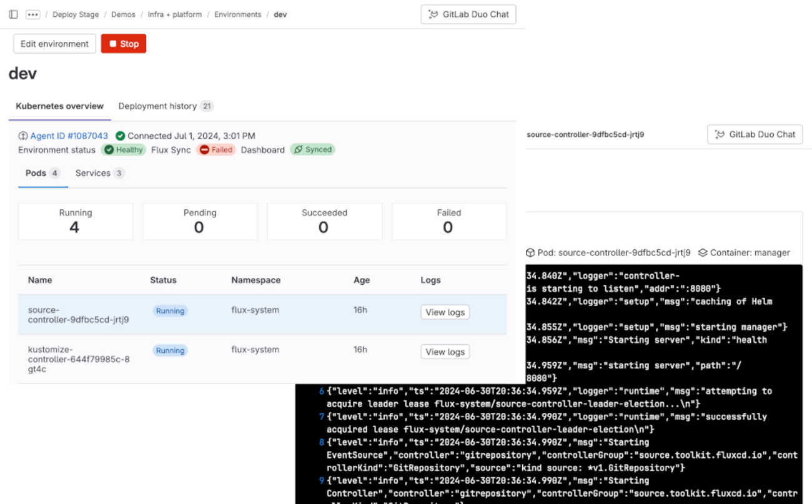The width and height of the screenshot is (812, 504).
Task: Click log line number 6
Action: [322, 391]
